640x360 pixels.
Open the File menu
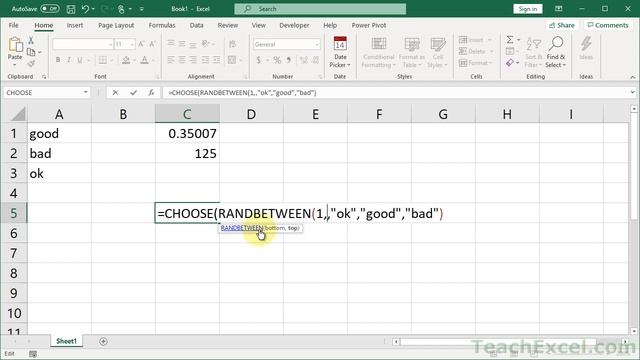[x=13, y=25]
